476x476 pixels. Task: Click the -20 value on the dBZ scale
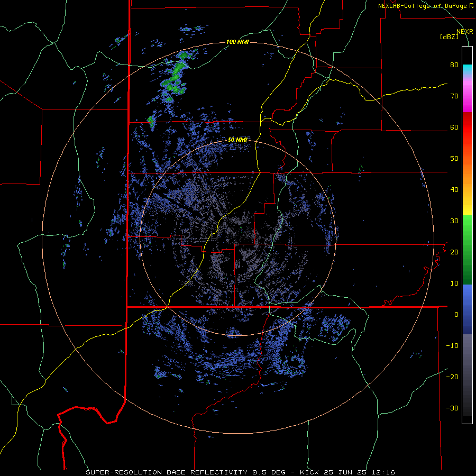[x=452, y=377]
